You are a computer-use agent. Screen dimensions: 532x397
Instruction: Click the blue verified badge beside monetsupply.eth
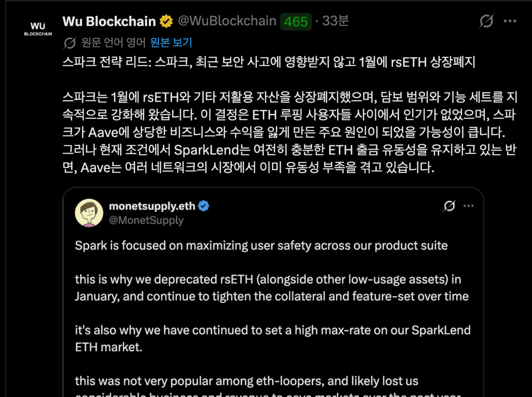[x=204, y=206]
